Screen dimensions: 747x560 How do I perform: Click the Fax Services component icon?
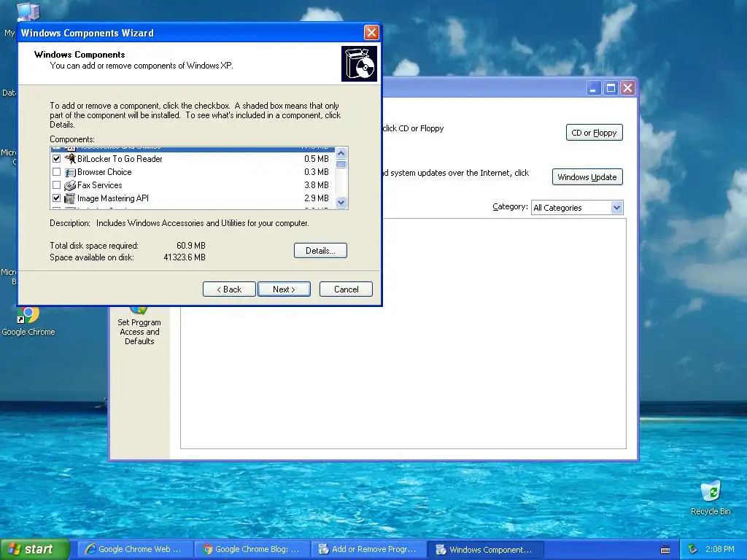click(70, 185)
